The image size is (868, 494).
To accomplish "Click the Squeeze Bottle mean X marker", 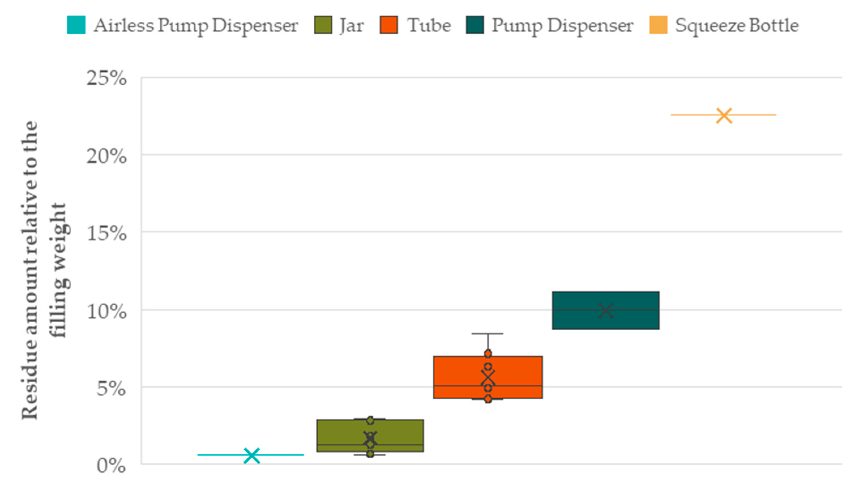I will pyautogui.click(x=724, y=116).
